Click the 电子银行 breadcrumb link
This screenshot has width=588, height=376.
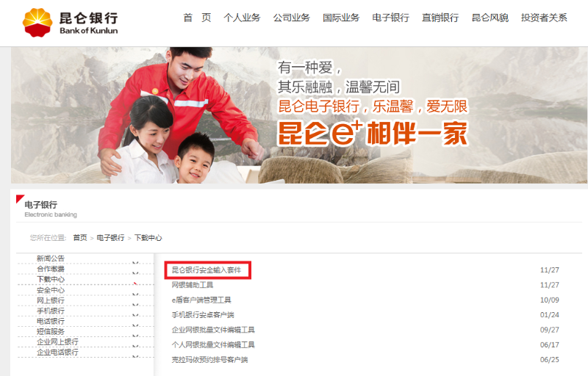click(110, 238)
